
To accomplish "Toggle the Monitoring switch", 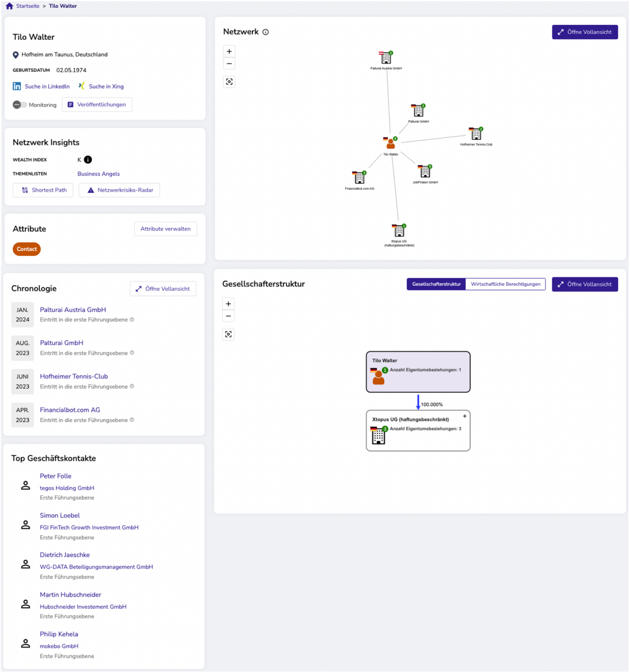I will point(19,105).
